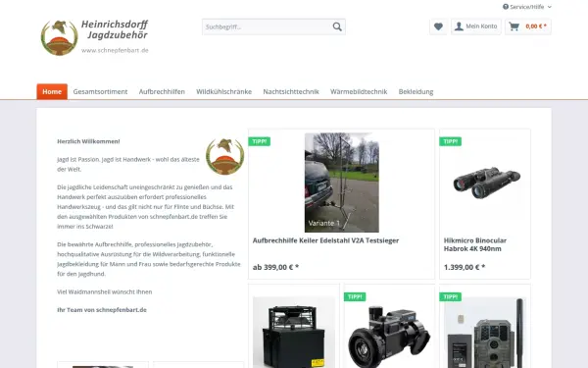Open the black feeder box product image

point(294,333)
